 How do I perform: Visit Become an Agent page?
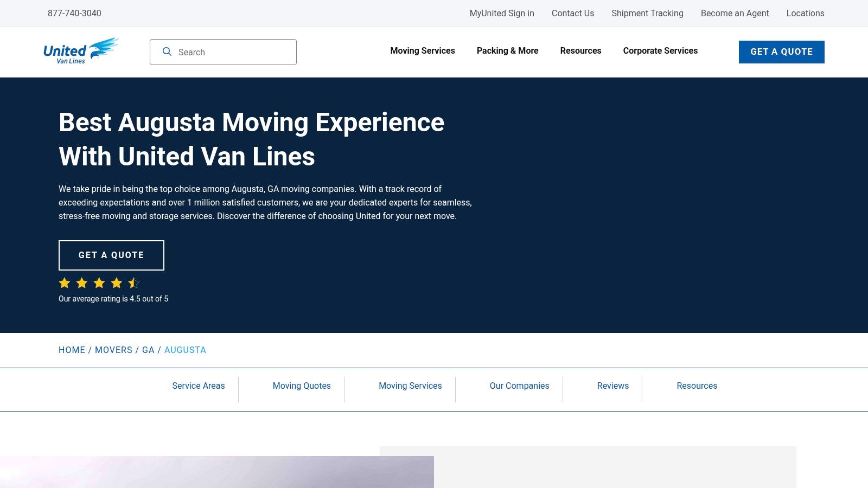735,13
